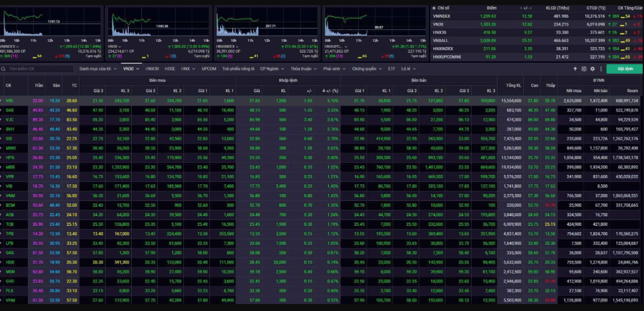Click the row arrow beside VJC

pos(1,120)
